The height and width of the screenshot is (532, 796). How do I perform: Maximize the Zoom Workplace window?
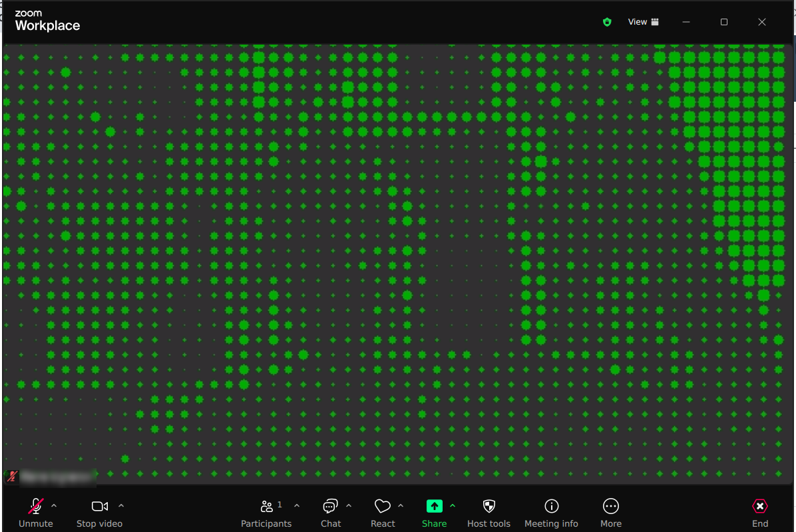(x=724, y=22)
